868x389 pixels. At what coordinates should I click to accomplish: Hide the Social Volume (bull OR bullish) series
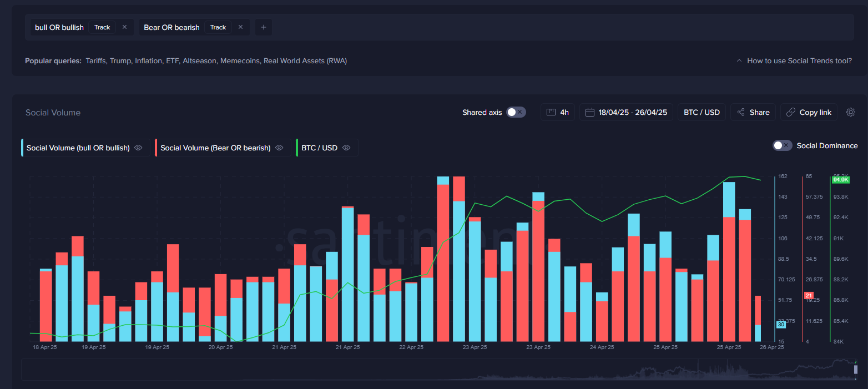(x=138, y=148)
